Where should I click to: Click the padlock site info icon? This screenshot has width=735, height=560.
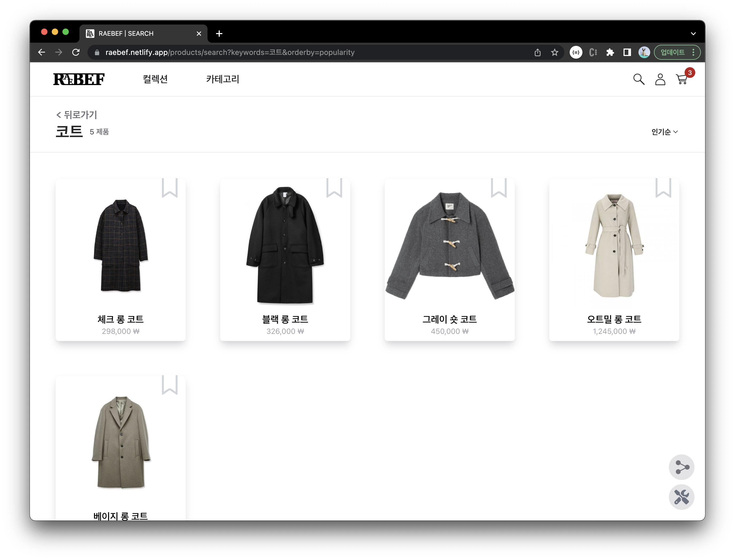tap(97, 52)
